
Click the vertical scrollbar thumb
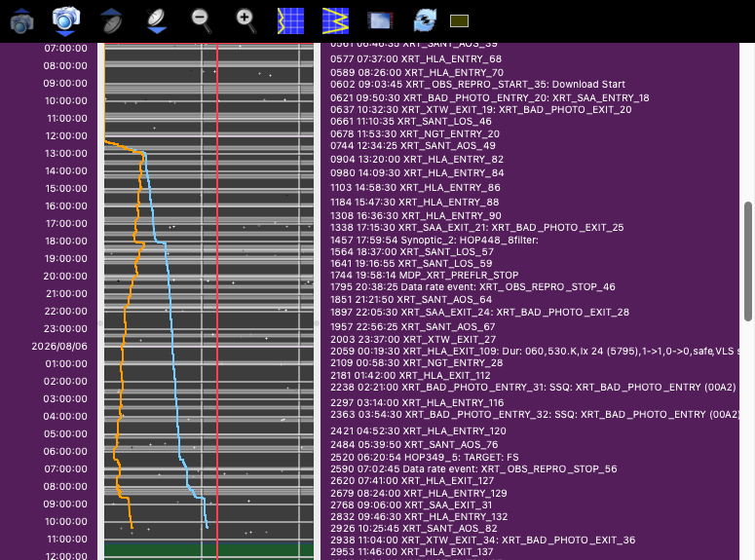click(748, 261)
